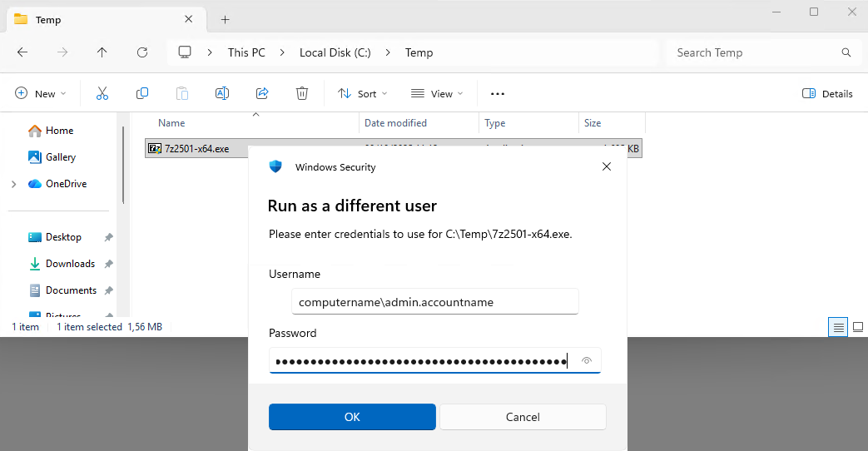Open Downloads in the navigation pane
Viewport: 868px width, 451px height.
point(70,264)
